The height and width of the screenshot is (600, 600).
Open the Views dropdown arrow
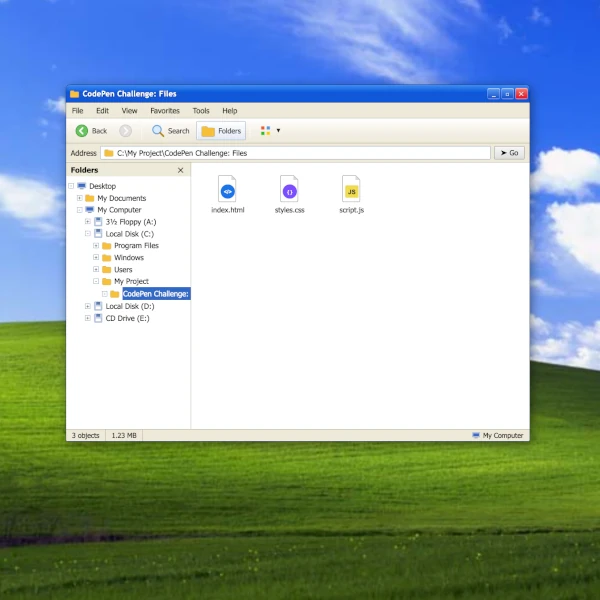(278, 130)
